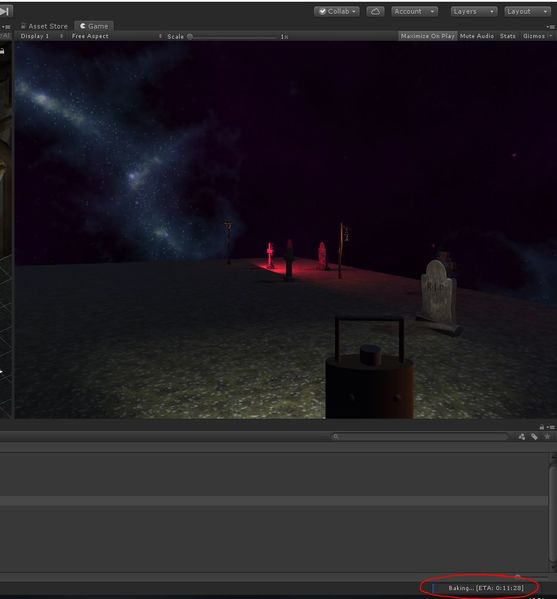Click the Save search star icon
557x599 pixels.
click(x=547, y=436)
